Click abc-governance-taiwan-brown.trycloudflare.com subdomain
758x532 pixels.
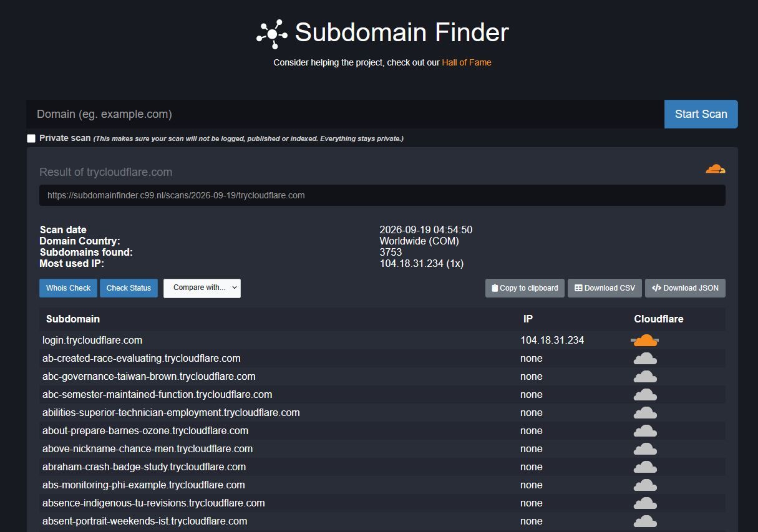click(149, 377)
